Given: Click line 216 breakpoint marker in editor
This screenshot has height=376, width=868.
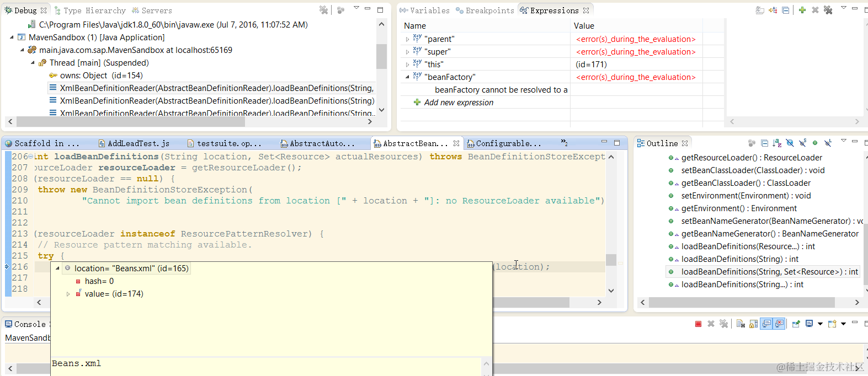Looking at the screenshot, I should [7, 267].
